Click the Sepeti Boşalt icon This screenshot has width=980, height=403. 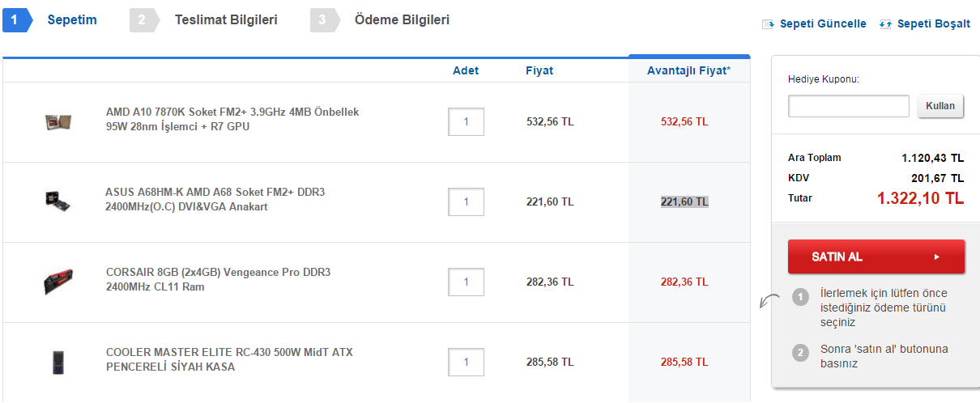885,24
